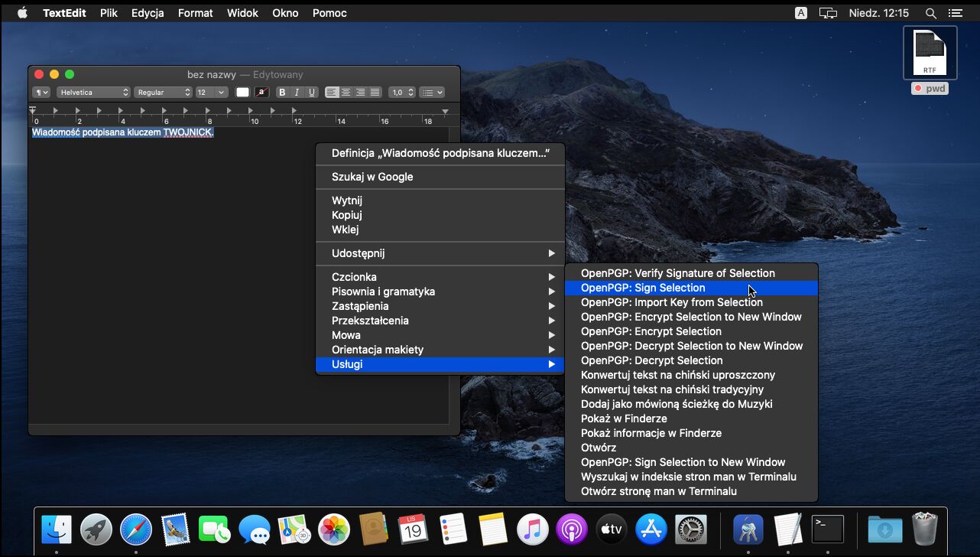Open Terminal from the Dock
Image resolution: width=980 pixels, height=557 pixels.
(828, 529)
